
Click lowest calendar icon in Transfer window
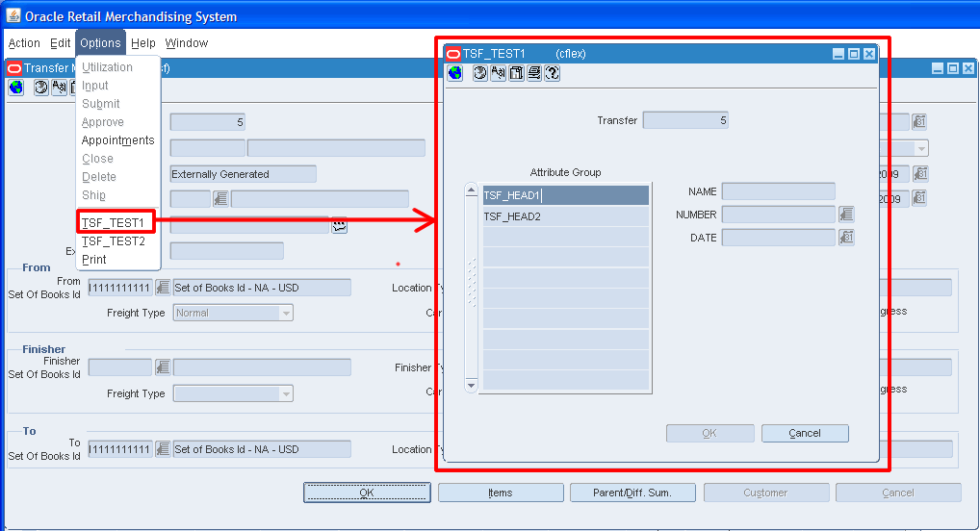[x=919, y=199]
